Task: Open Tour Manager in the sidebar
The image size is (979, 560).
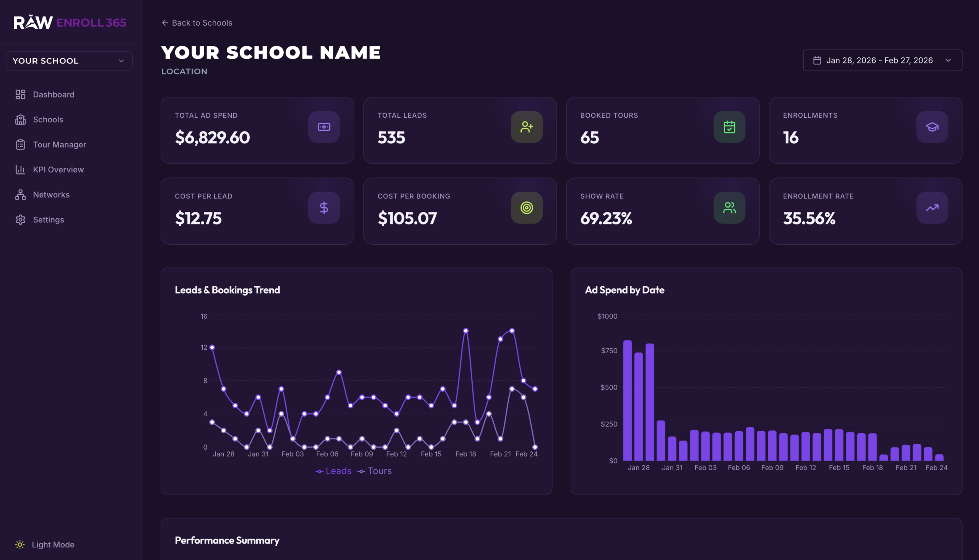Action: pos(59,144)
